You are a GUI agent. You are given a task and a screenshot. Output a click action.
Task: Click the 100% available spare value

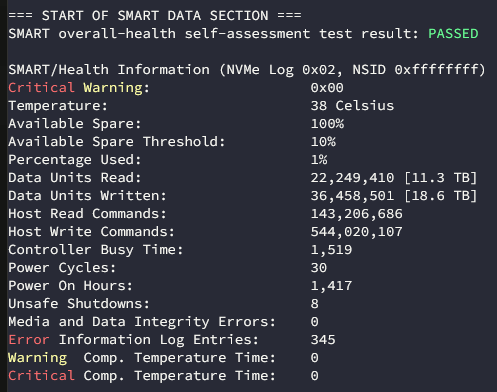[x=327, y=124]
